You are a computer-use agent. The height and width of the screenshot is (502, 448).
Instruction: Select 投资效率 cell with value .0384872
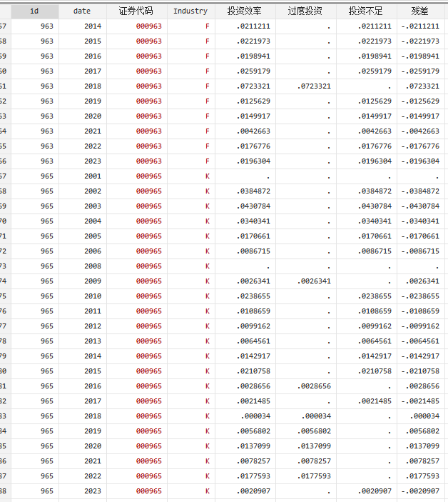(253, 191)
